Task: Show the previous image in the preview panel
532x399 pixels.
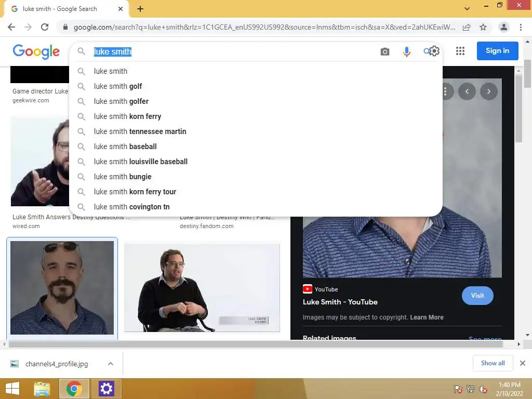Action: pyautogui.click(x=467, y=91)
